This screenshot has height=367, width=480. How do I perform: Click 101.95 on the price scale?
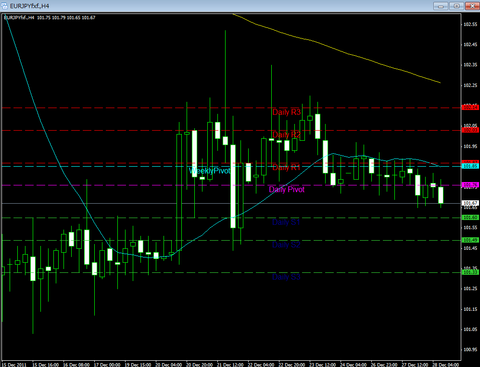click(x=470, y=146)
